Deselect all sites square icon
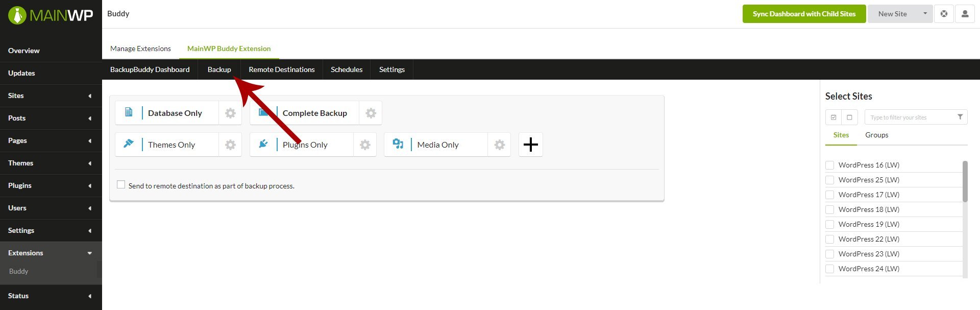Viewport: 980px width, 310px height. (849, 117)
